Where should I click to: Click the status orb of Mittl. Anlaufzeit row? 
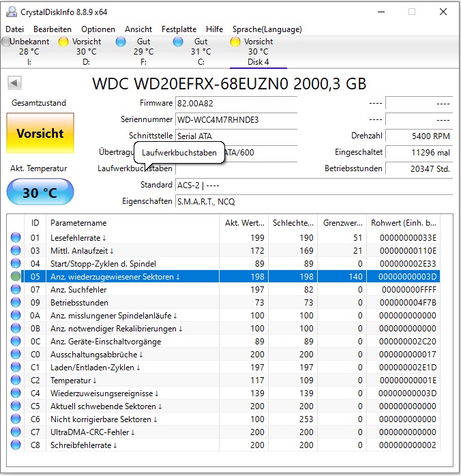[16, 250]
